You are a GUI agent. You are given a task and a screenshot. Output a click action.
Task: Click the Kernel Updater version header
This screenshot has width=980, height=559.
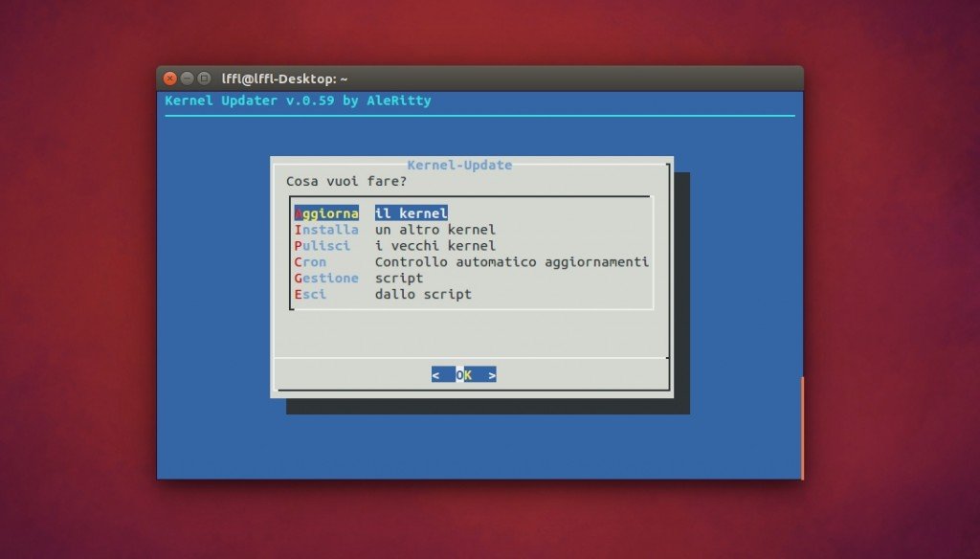coord(298,101)
